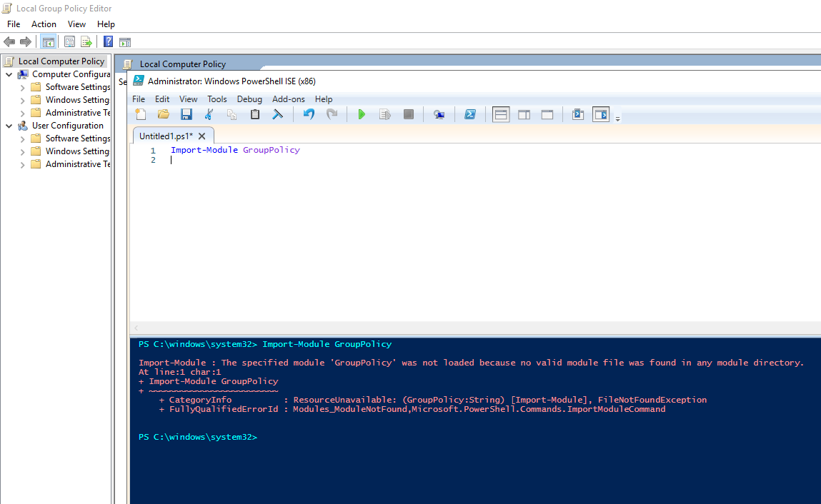Open Help menu in PowerShell ISE
821x504 pixels.
pos(324,99)
